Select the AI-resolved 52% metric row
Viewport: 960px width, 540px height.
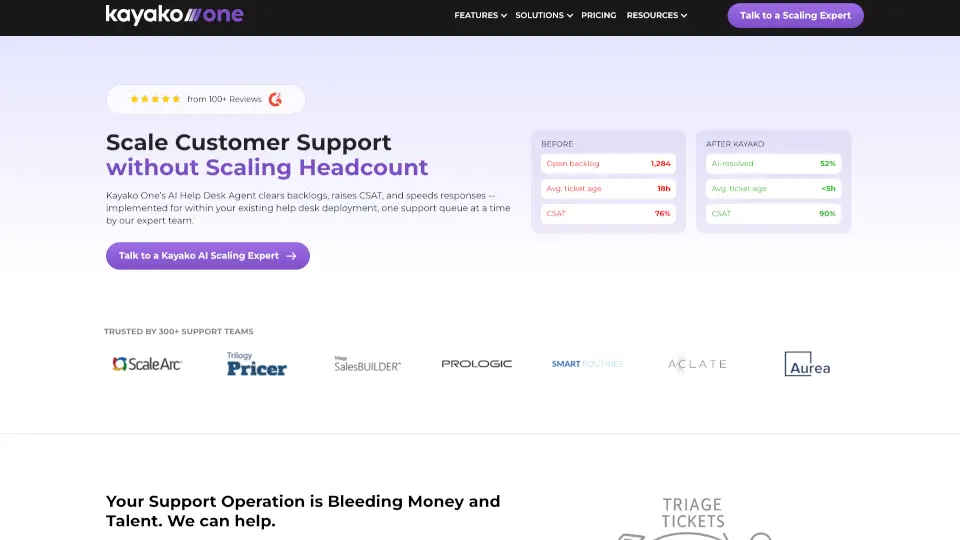click(x=773, y=163)
